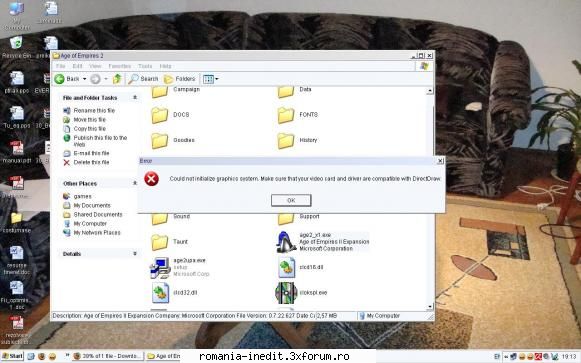Viewport: 581px width, 363px height.
Task: Select the FONTS folder icon
Action: (x=286, y=115)
